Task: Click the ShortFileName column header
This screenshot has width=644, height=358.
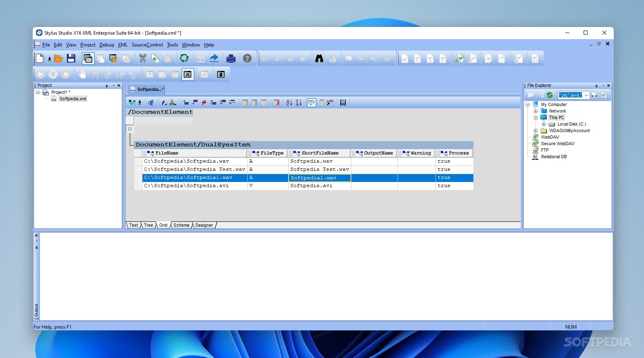Action: point(320,153)
